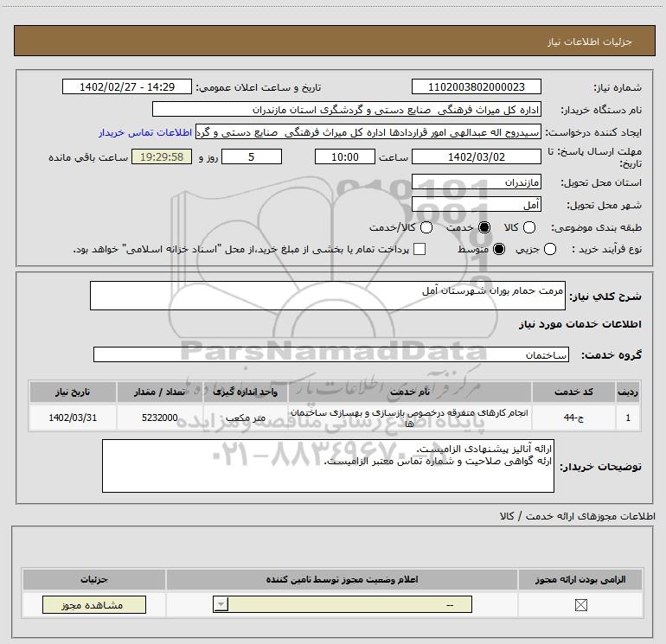The height and width of the screenshot is (644, 666).
Task: Click the تاریخ نیاز column header
Action: [x=73, y=392]
